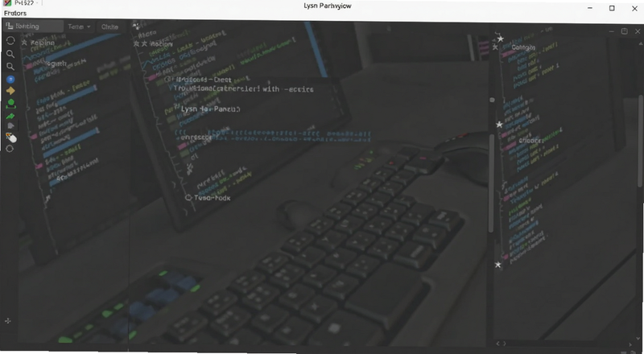Click the right panel's vertical scrollbar
644x354 pixels.
(x=641, y=140)
